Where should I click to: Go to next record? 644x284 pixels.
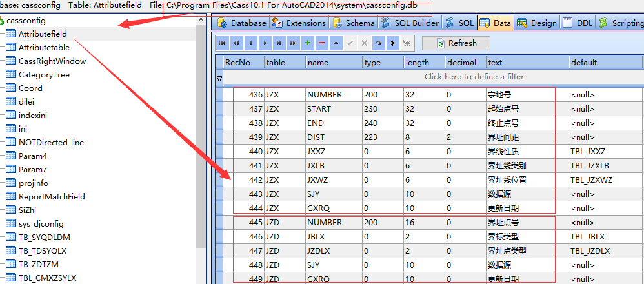click(265, 43)
